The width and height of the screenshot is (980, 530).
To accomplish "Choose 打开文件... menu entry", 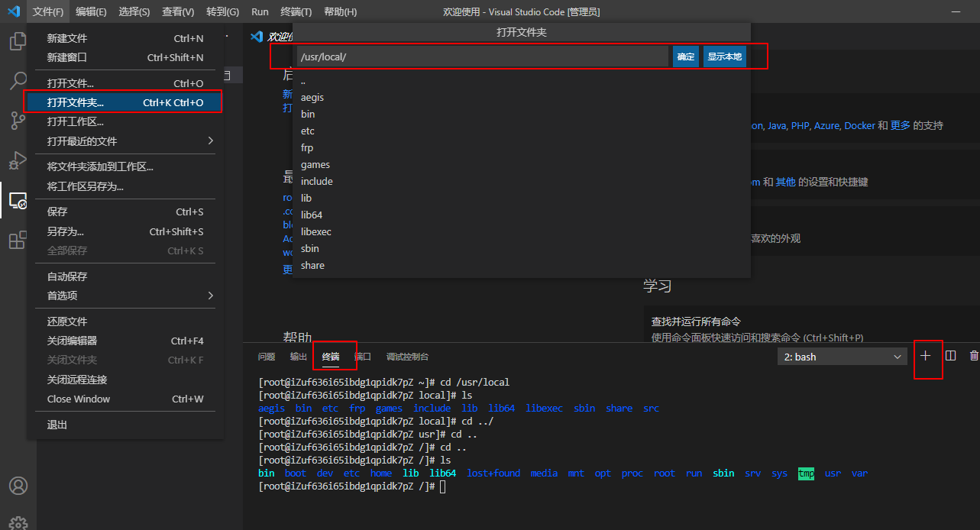I will click(126, 83).
